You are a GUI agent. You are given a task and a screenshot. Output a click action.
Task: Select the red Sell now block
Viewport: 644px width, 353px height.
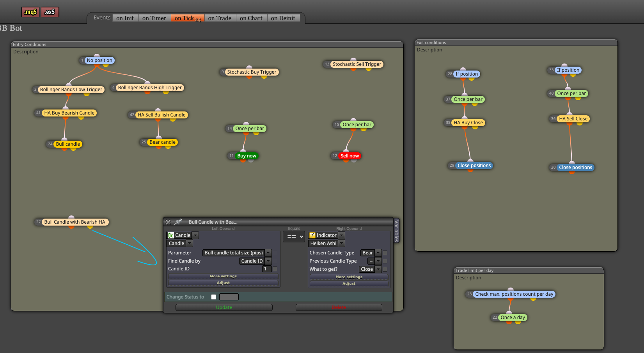pos(349,156)
